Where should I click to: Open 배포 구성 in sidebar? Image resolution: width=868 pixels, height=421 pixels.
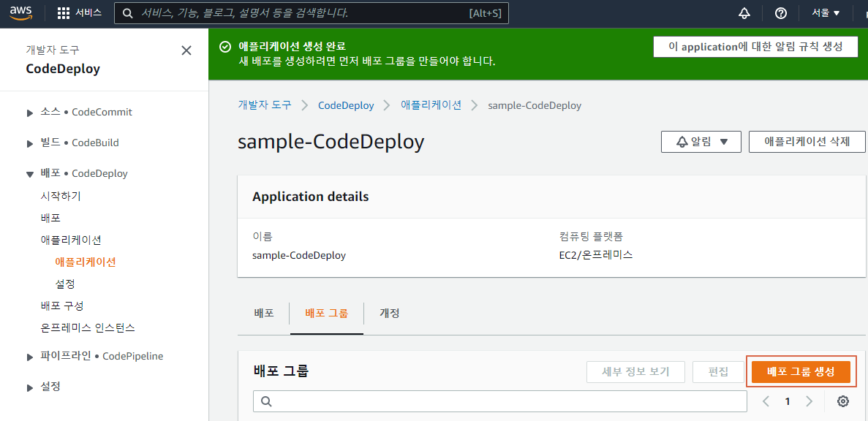pos(62,306)
